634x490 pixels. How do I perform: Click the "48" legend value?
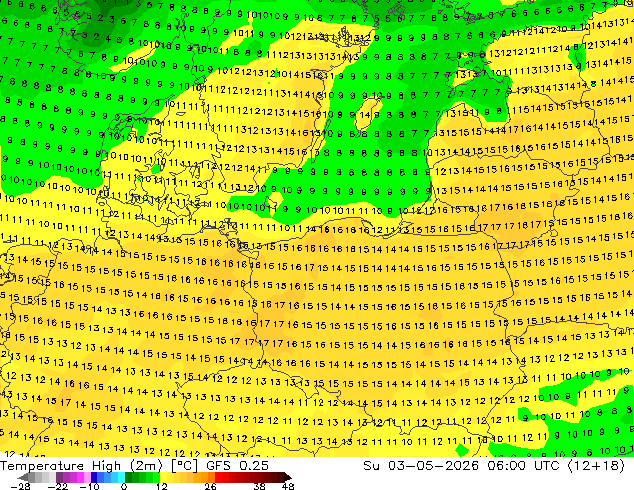pos(288,486)
